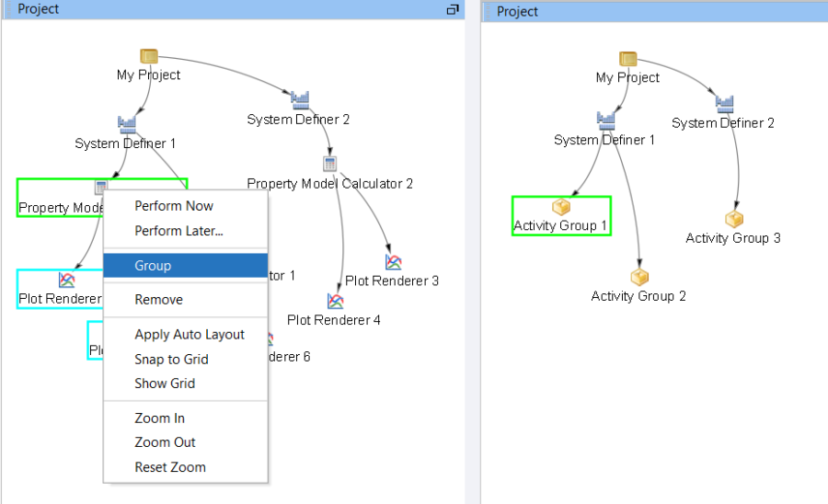Click the Property Model Calculator 2 icon
The height and width of the screenshot is (504, 828).
330,164
